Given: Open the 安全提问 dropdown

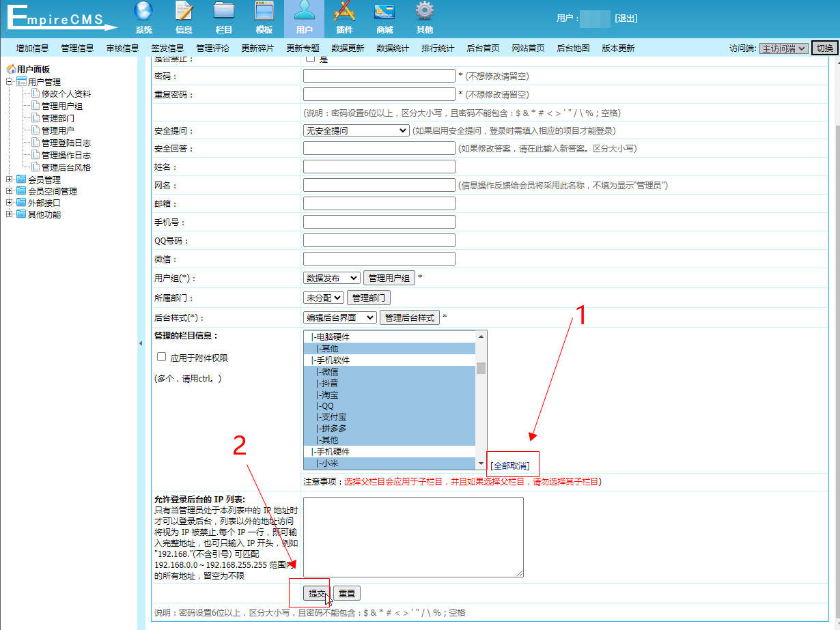Looking at the screenshot, I should click(356, 130).
